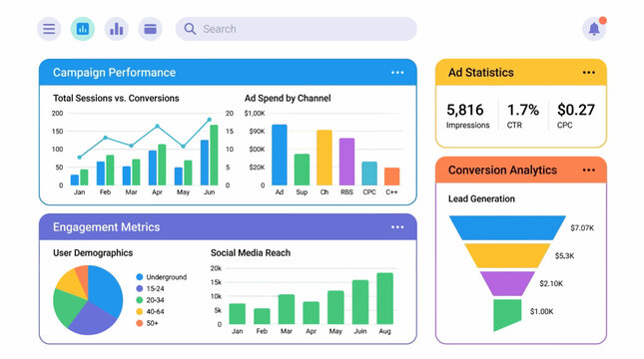Click the $1.00K funnel label
644x359 pixels.
point(541,311)
